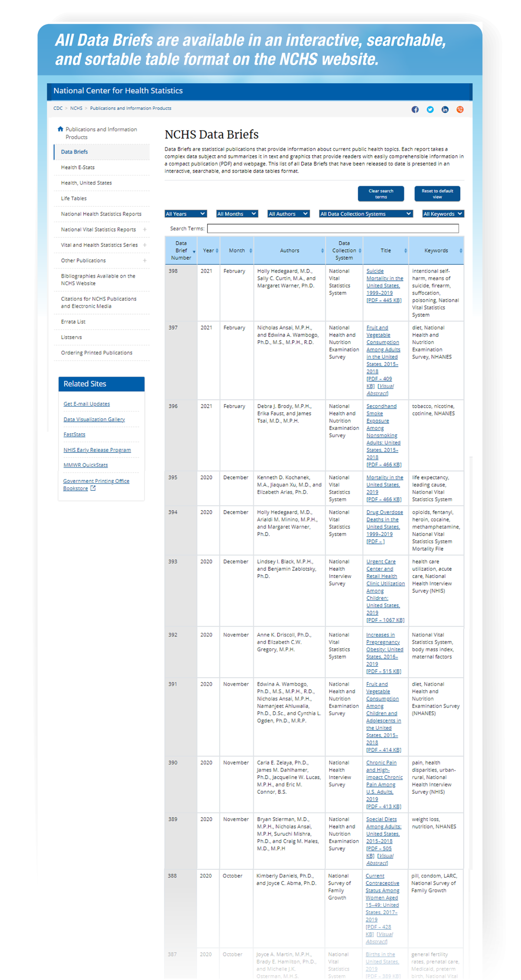Open the All Keywords dropdown
This screenshot has width=521, height=980.
[x=443, y=214]
